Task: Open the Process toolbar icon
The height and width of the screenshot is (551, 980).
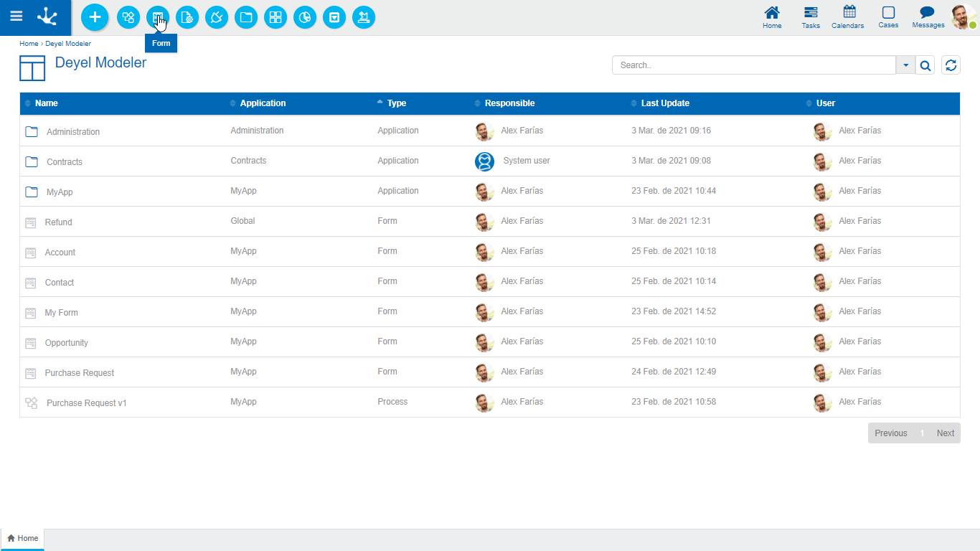Action: [x=128, y=17]
